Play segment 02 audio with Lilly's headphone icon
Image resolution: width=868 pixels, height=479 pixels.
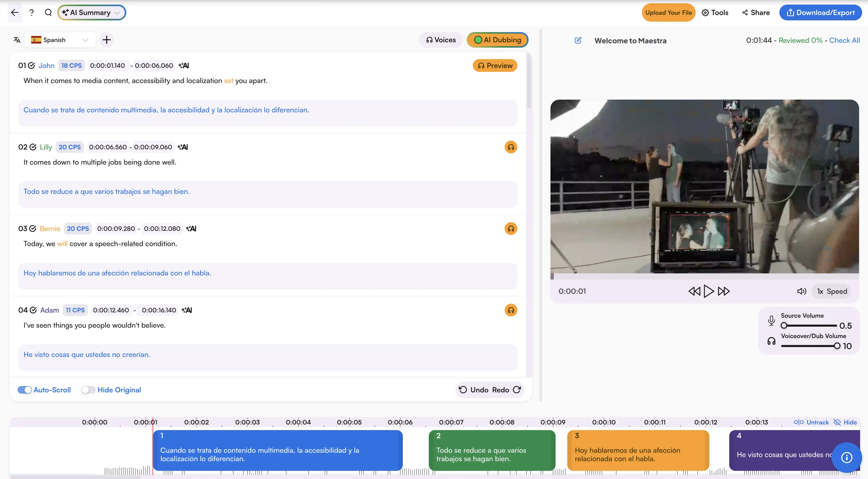pos(511,147)
